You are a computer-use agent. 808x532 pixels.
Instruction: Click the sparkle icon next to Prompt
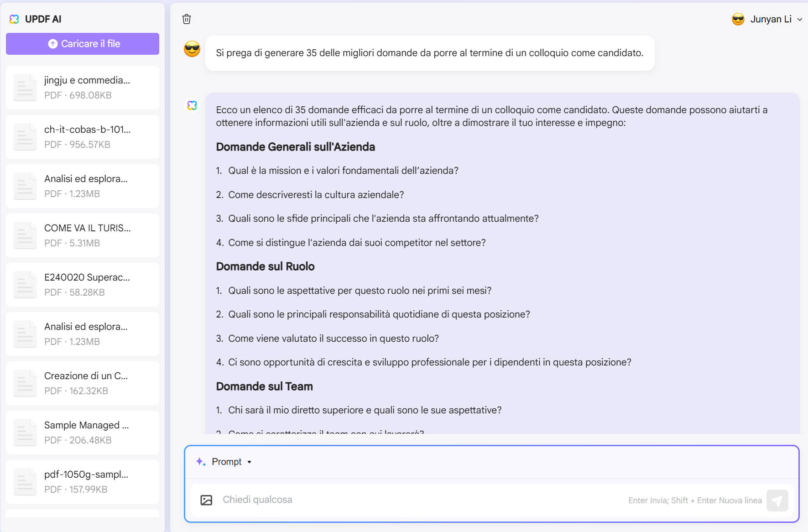click(201, 462)
